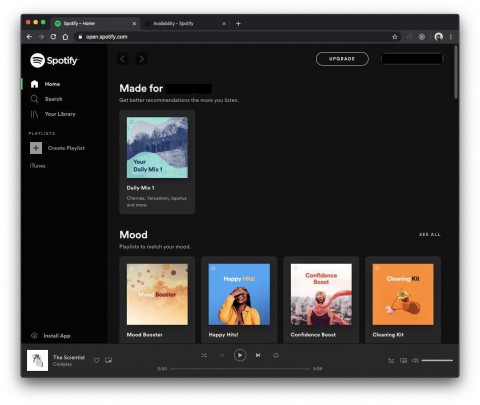Open the picture-in-picture icon beside heart

tap(108, 360)
